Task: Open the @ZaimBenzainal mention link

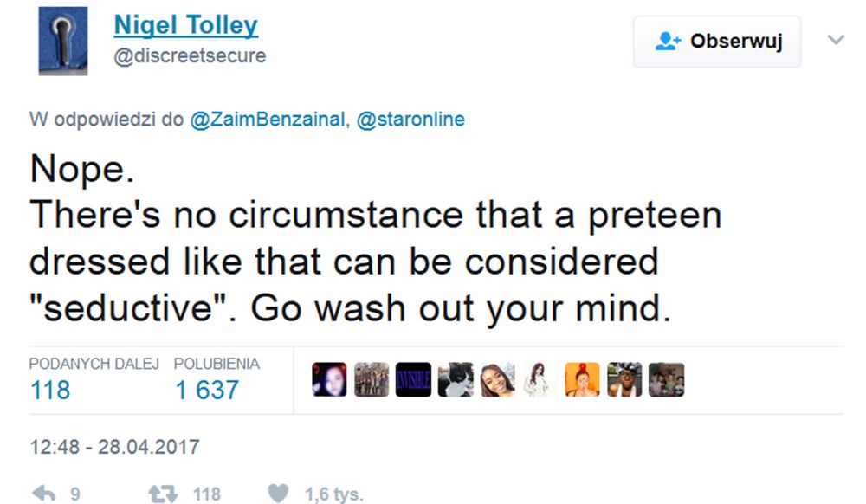Action: pyautogui.click(x=268, y=120)
